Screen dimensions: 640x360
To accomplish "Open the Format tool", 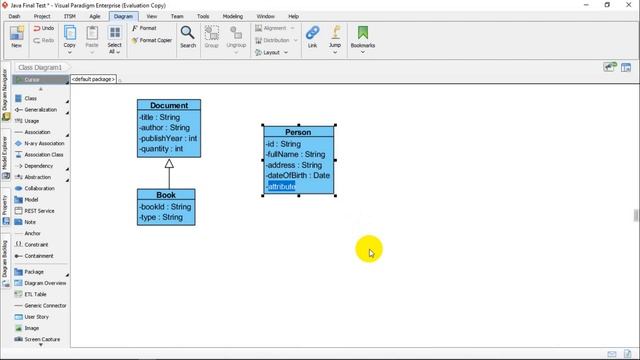I will tap(144, 28).
